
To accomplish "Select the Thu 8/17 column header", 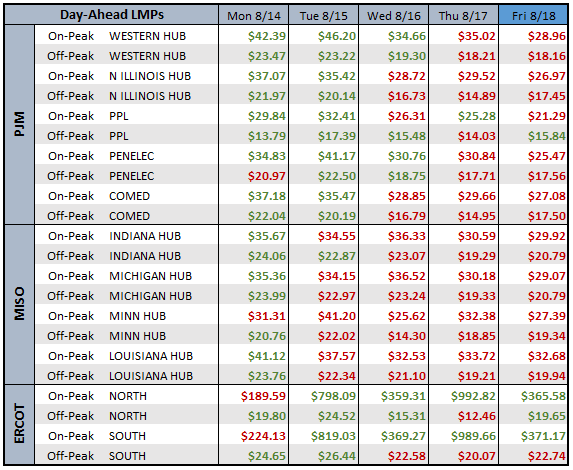I will tap(463, 15).
